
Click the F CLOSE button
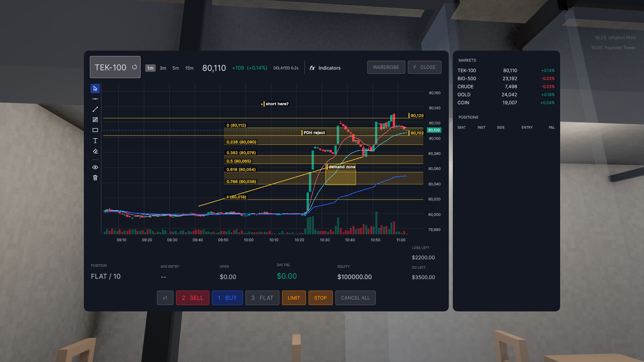point(425,67)
